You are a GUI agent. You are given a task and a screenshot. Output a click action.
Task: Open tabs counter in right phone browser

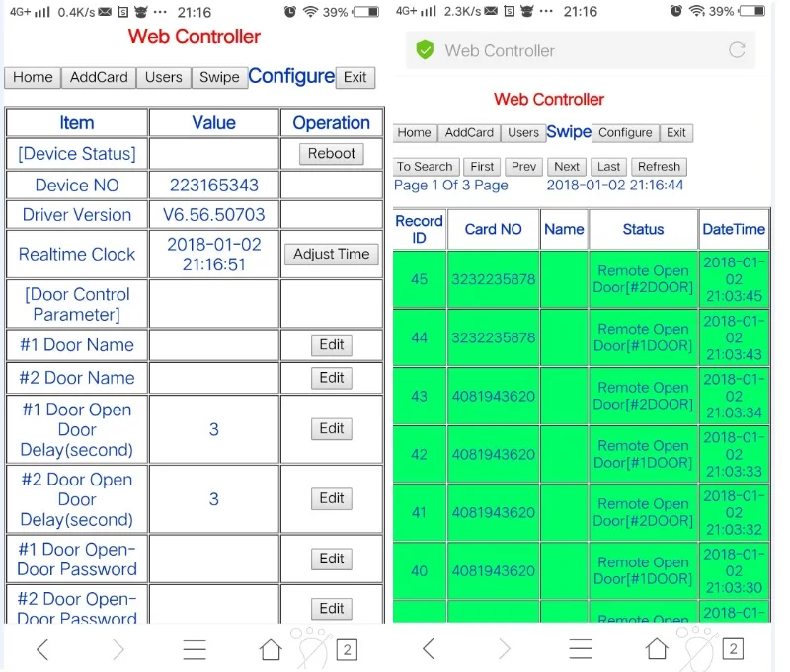(733, 649)
